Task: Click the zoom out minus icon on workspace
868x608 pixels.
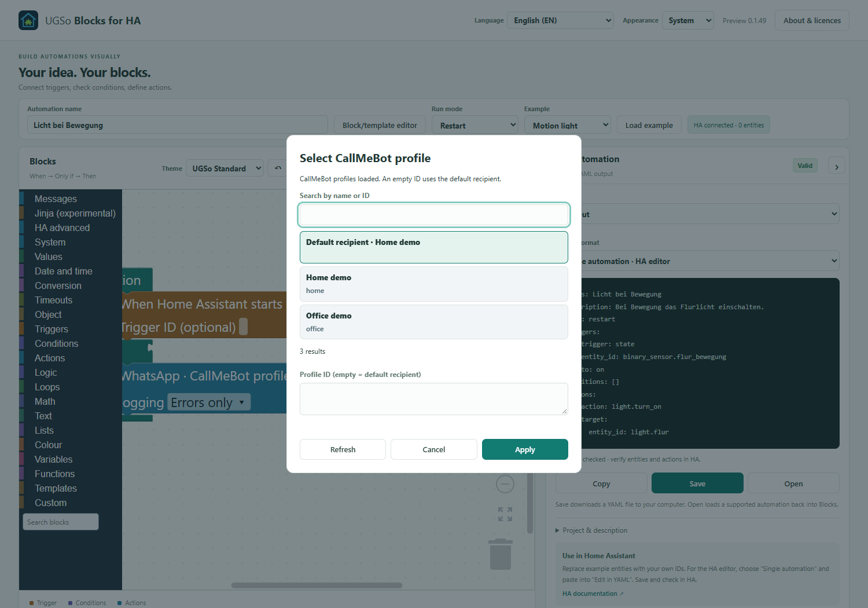Action: coord(505,484)
